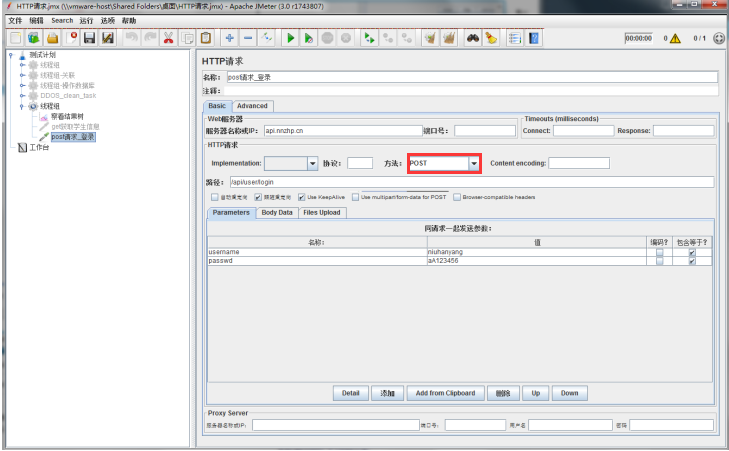Click the yellow warning triangle icon
Image resolution: width=729 pixels, height=451 pixels.
tap(675, 39)
